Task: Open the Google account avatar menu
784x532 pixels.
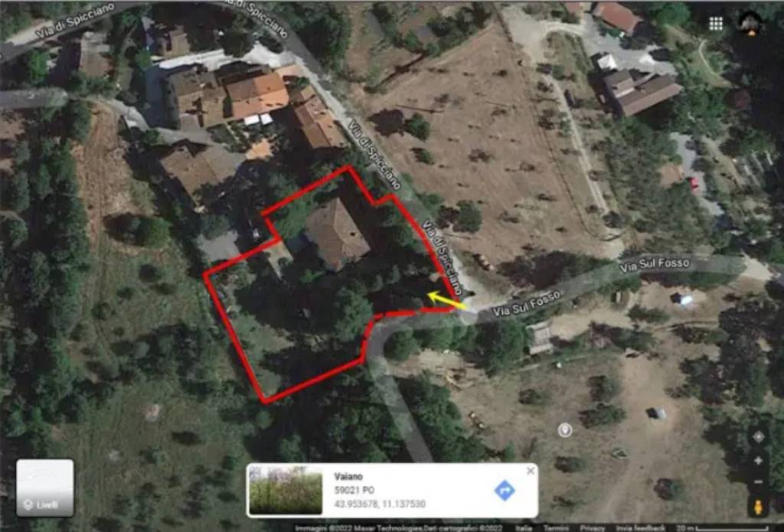Action: click(x=750, y=23)
